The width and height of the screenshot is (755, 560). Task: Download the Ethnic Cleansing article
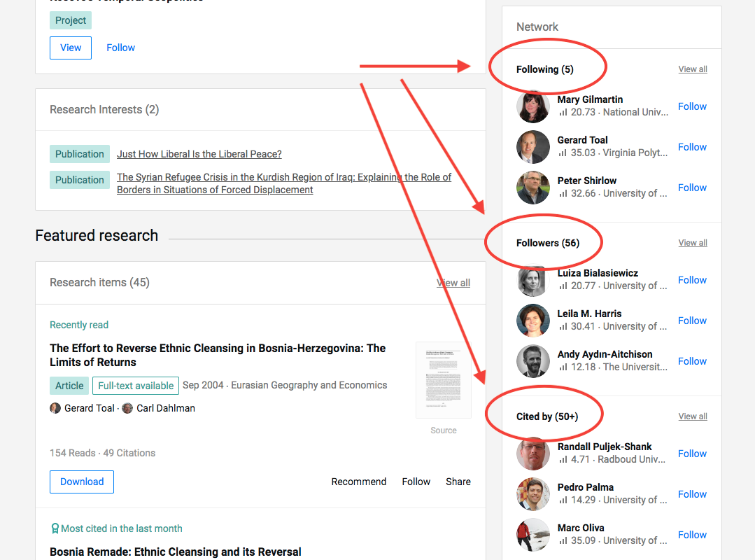(x=81, y=482)
